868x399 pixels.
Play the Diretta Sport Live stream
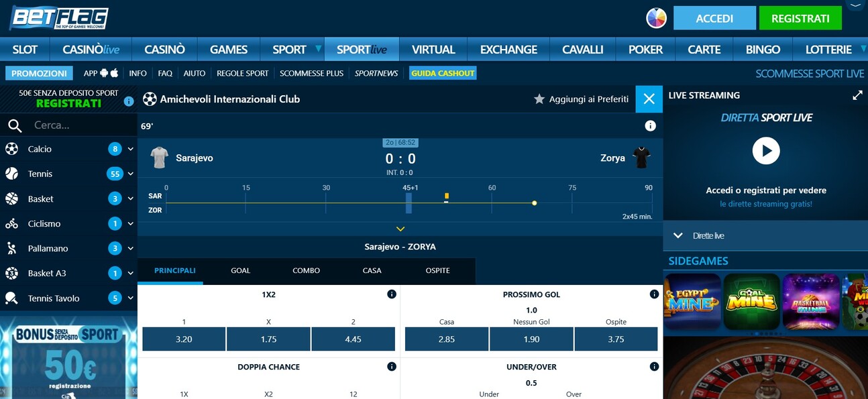[x=765, y=151]
